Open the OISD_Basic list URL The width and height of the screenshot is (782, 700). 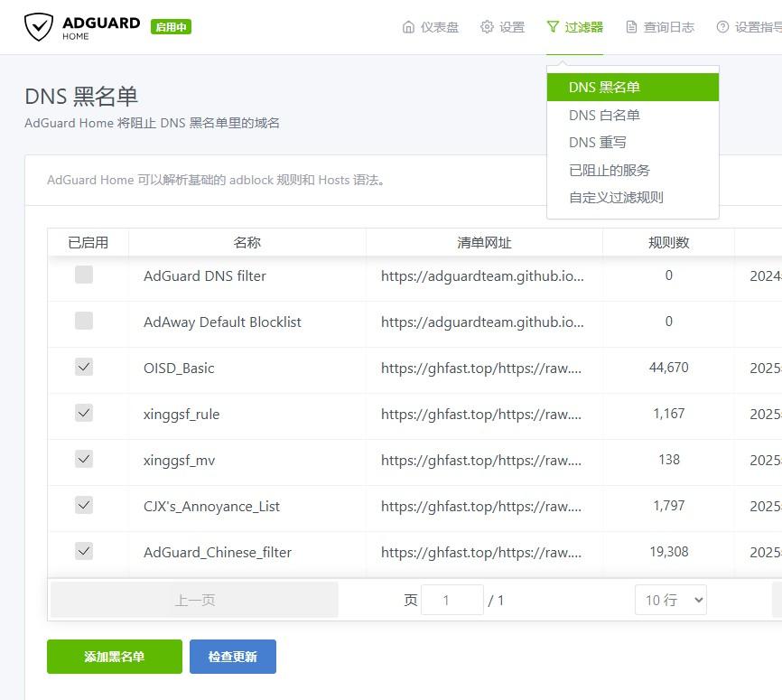[481, 369]
